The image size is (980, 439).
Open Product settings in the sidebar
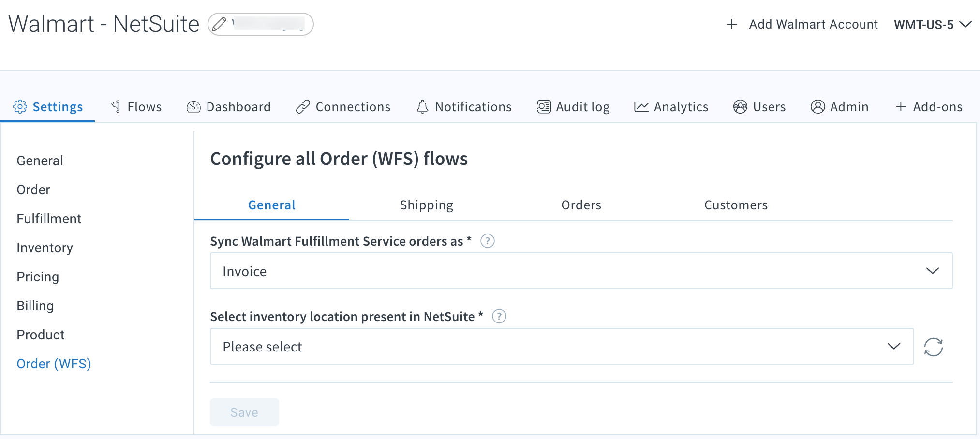[41, 335]
